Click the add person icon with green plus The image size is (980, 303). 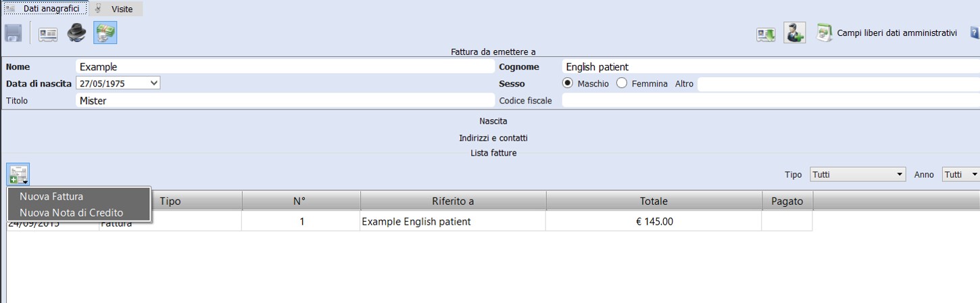pyautogui.click(x=794, y=33)
